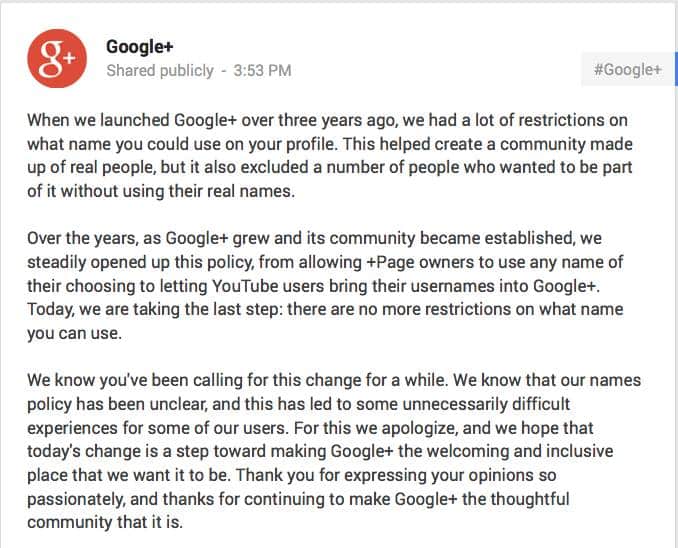Screen dimensions: 678x548
Task: Click the word 'passionately' in last paragraph
Action: (76, 499)
